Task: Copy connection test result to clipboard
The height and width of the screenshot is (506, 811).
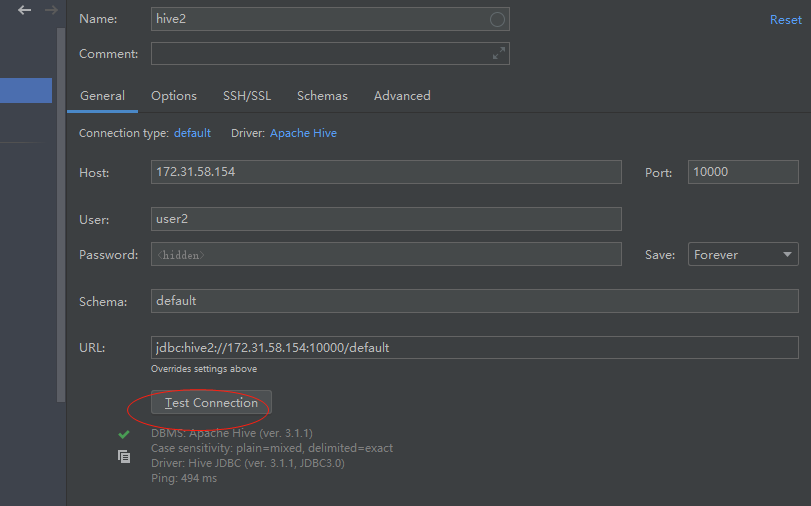Action: 124,456
